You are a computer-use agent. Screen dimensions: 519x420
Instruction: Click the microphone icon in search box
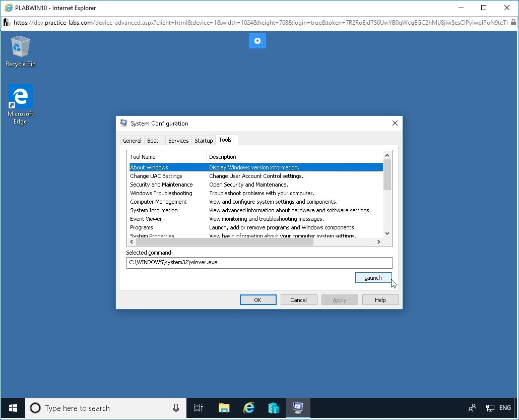176,408
